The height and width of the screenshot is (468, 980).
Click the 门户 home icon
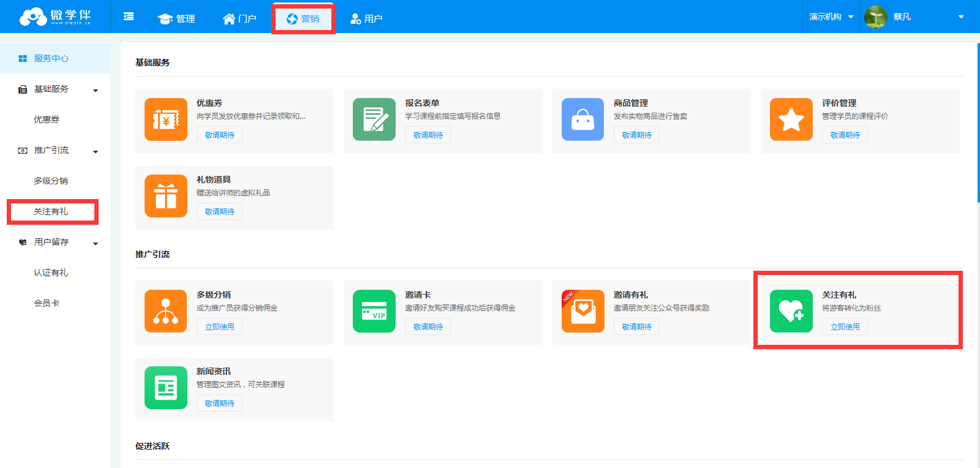229,18
